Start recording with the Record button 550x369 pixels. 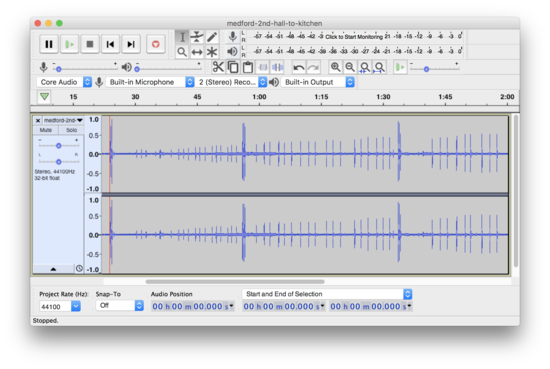click(x=155, y=44)
